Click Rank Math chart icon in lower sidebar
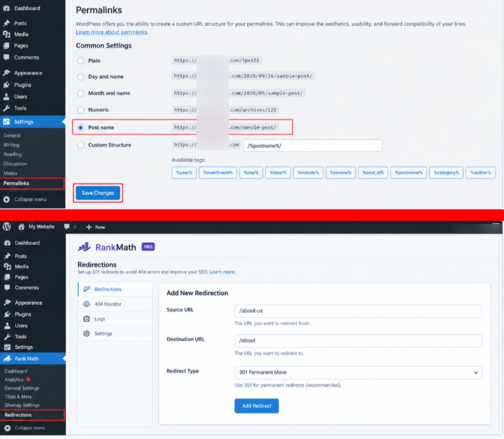The height and width of the screenshot is (439, 504). pos(8,358)
